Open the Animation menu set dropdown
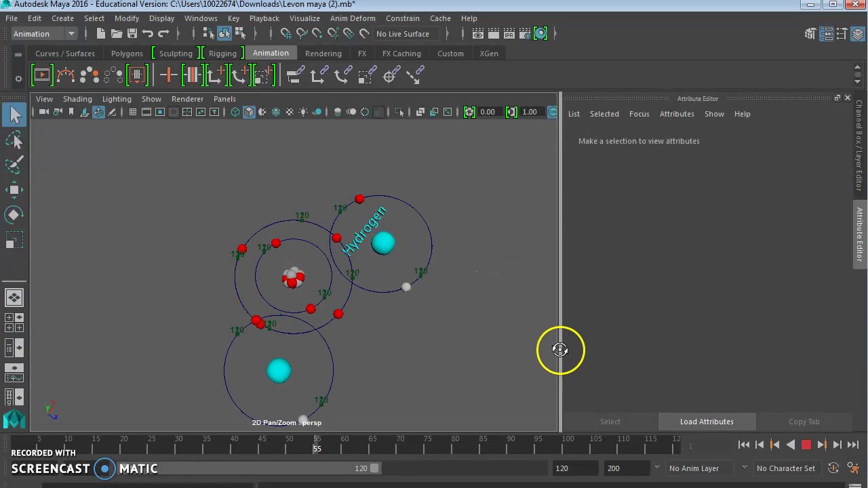 tap(45, 34)
